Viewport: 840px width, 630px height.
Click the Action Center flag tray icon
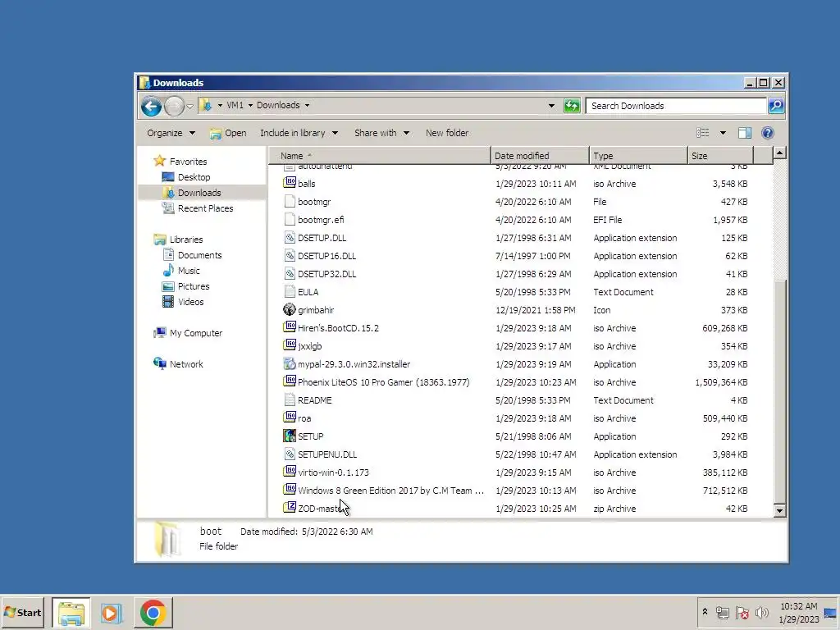tap(742, 613)
